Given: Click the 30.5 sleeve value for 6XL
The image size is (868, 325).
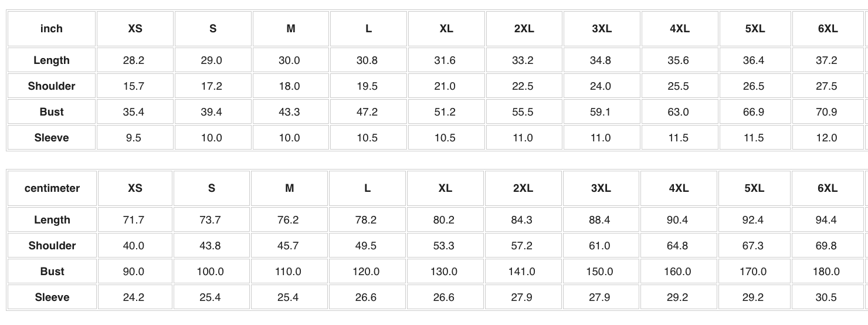Looking at the screenshot, I should (826, 297).
